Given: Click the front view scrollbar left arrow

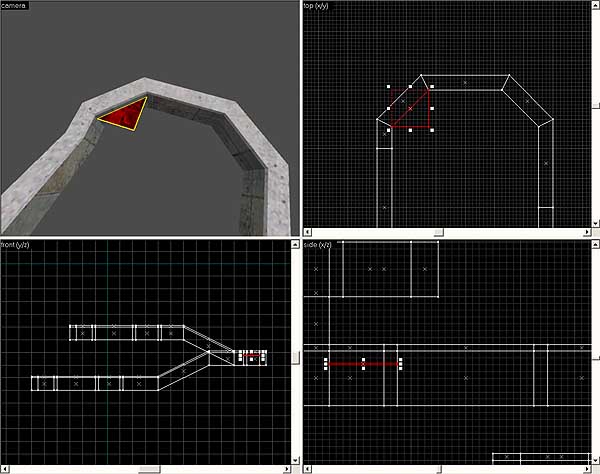Looking at the screenshot, I should click(x=5, y=469).
